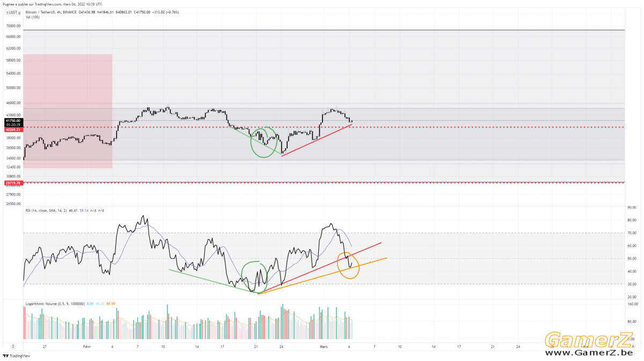Click the Mars date label on time axis

[324, 347]
